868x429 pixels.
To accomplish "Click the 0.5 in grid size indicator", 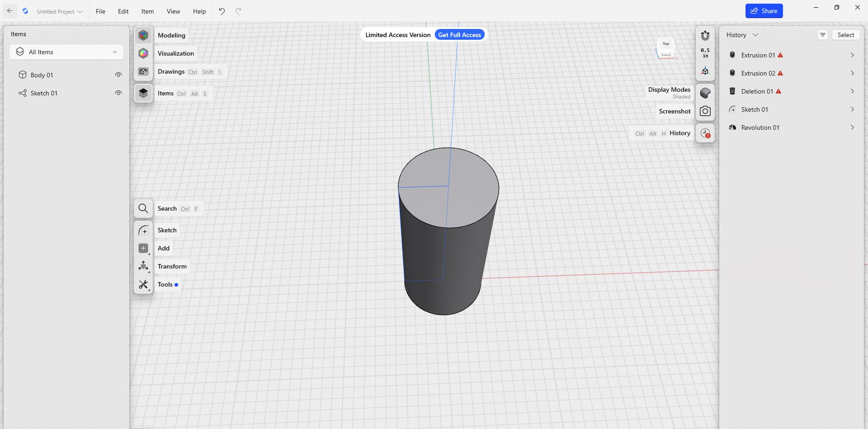I will click(705, 53).
